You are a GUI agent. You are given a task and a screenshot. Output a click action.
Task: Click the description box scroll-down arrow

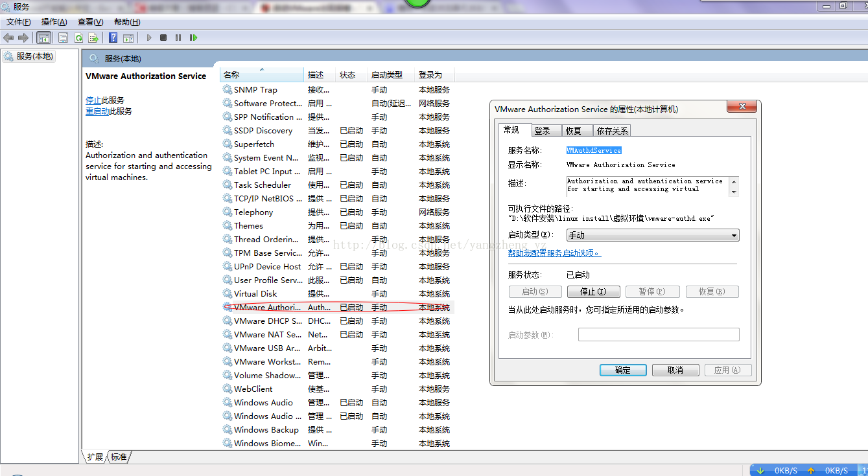point(734,192)
